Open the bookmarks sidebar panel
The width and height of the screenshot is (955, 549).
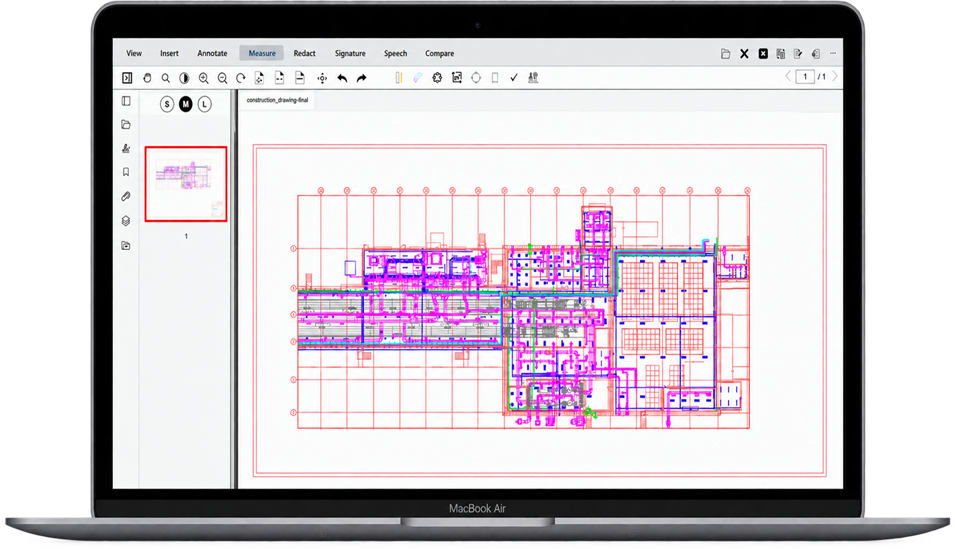point(126,172)
